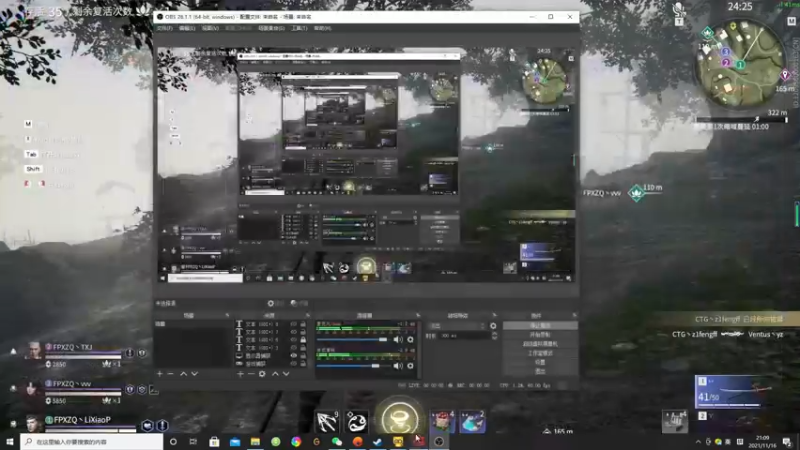Image resolution: width=800 pixels, height=450 pixels.
Task: Open the File menu in OBS
Action: tap(164, 29)
